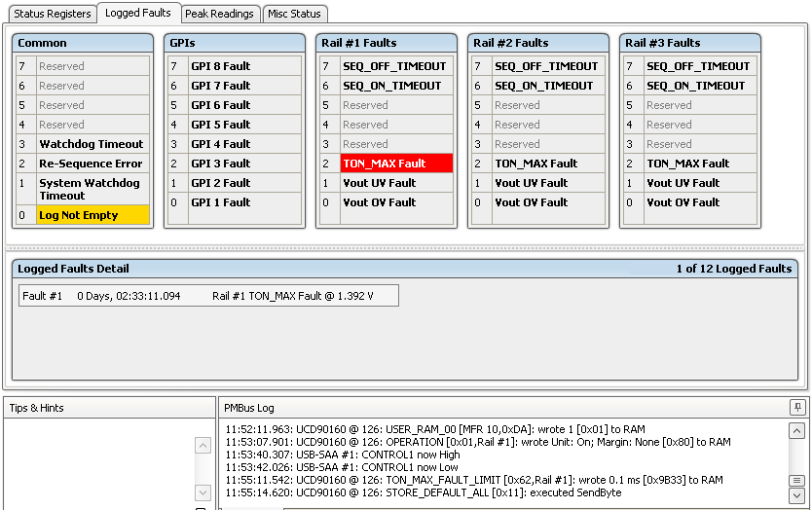The image size is (812, 510).
Task: Click the yellow Log Not Empty indicator
Action: 92,215
